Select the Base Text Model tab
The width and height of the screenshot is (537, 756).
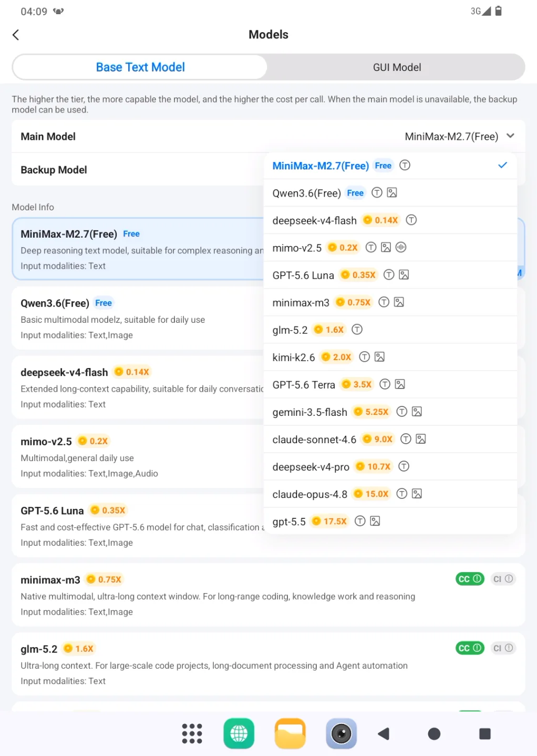(140, 67)
